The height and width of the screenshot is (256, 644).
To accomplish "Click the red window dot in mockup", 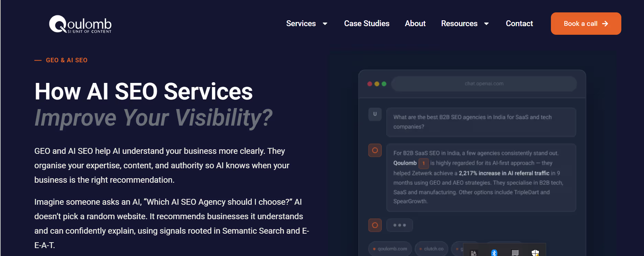I will point(370,84).
